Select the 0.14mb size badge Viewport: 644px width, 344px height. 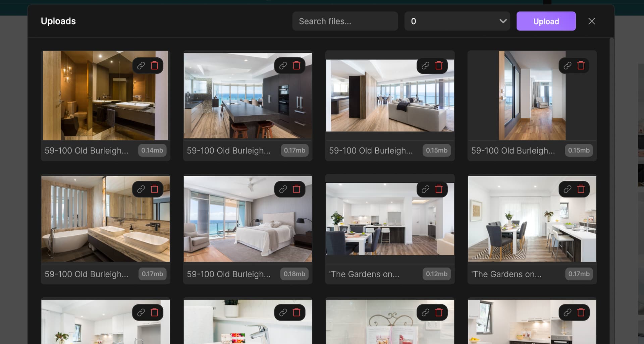(x=152, y=150)
